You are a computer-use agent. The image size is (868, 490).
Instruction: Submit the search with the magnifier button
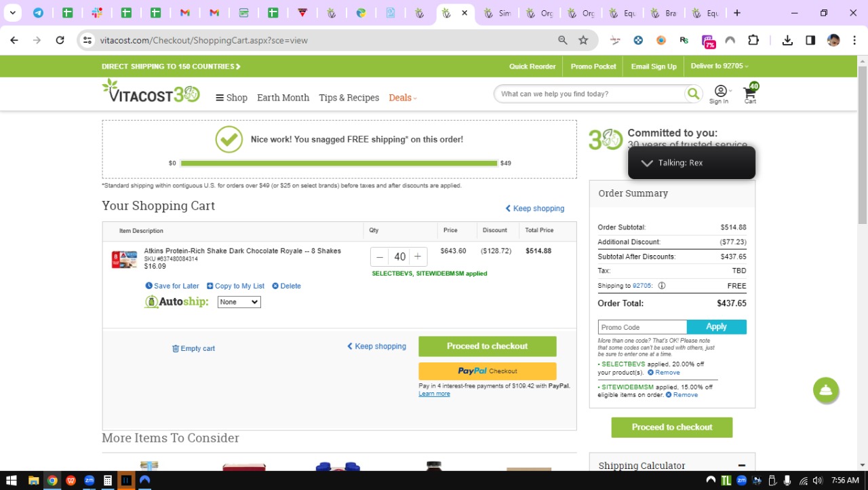pyautogui.click(x=693, y=94)
